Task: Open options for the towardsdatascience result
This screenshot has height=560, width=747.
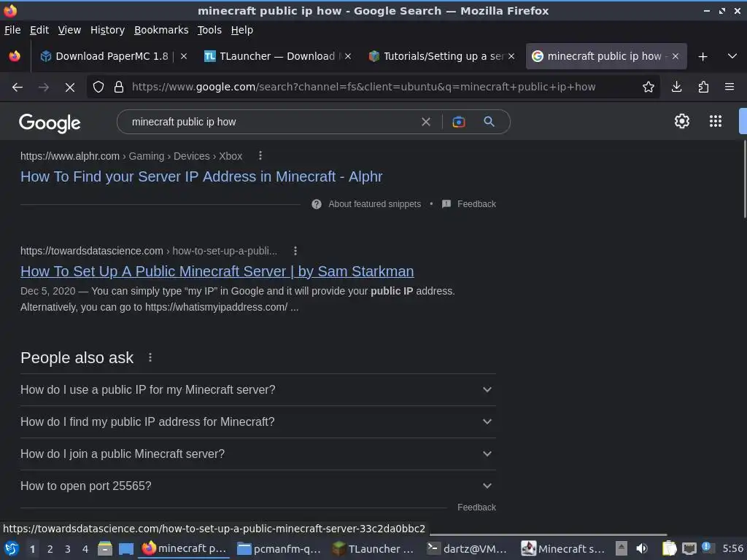Action: pyautogui.click(x=295, y=251)
